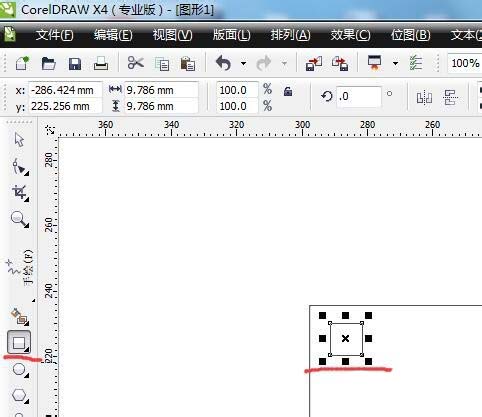Select the Zoom magnifier tool
Screen dimensions: 482x417
(19, 219)
